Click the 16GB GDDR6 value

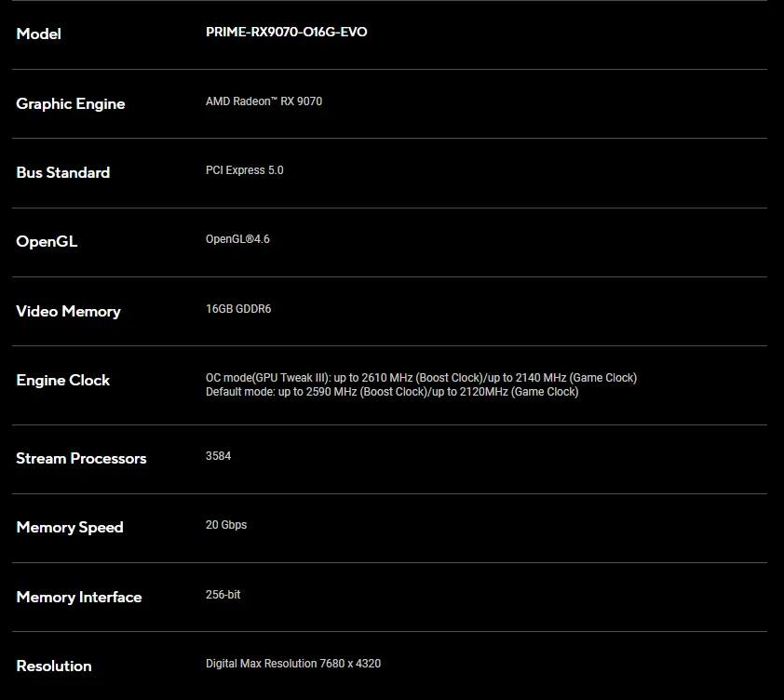pos(238,309)
